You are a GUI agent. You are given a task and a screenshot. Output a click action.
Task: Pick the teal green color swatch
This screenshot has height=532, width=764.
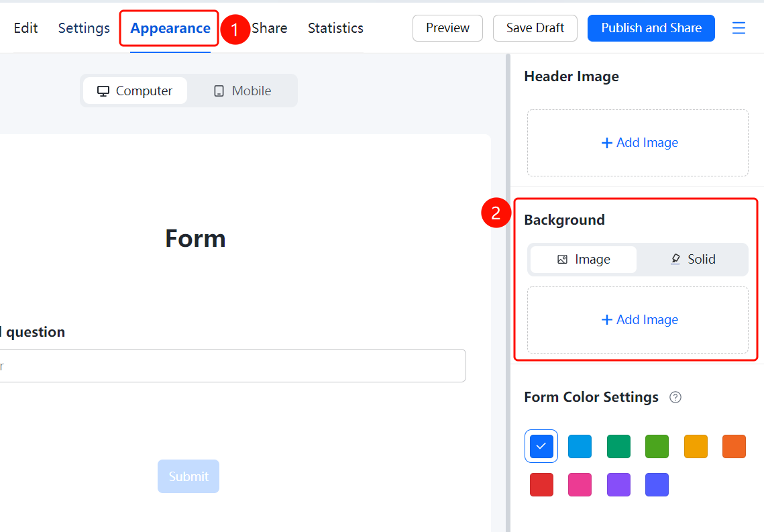click(618, 446)
